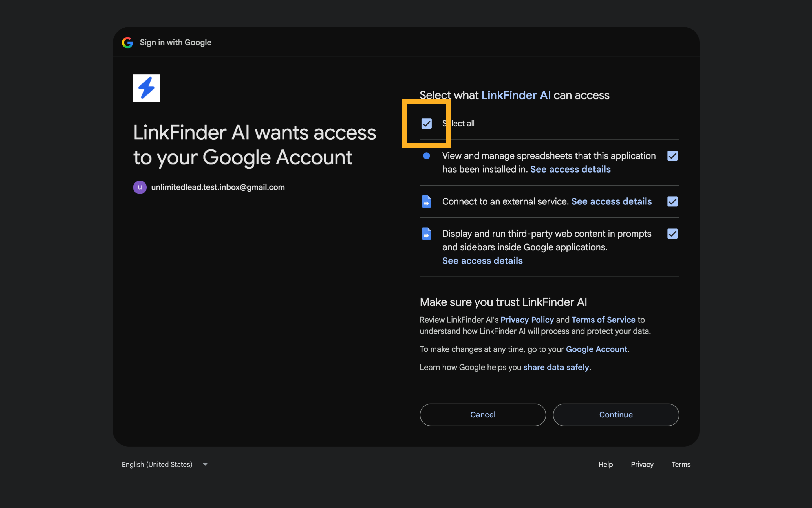Screen dimensions: 812x508
Task: Uncheck the connect to external service permission
Action: [672, 202]
